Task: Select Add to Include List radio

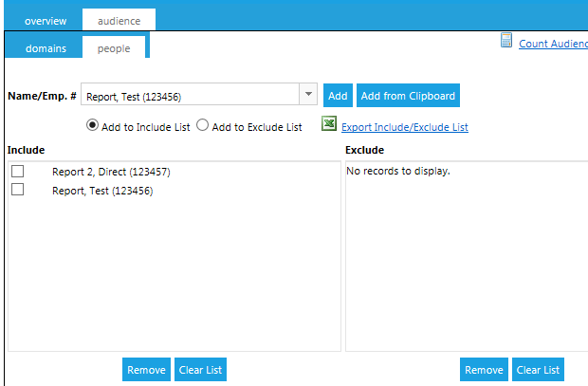Action: [93, 126]
